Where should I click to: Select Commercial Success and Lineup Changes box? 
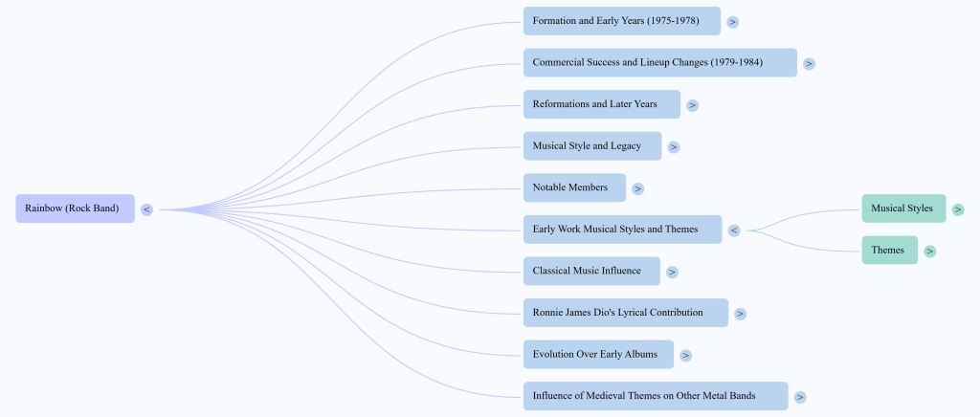660,62
